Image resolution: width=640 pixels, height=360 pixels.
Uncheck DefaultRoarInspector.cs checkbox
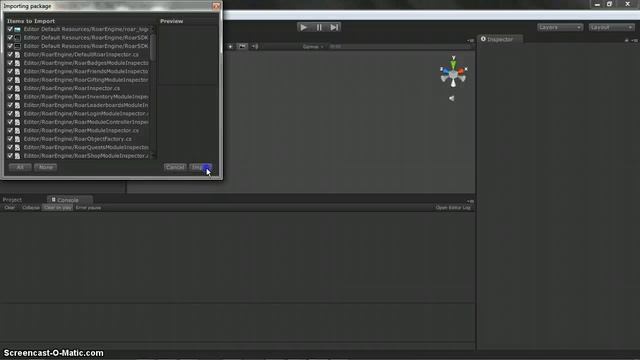pyautogui.click(x=10, y=54)
